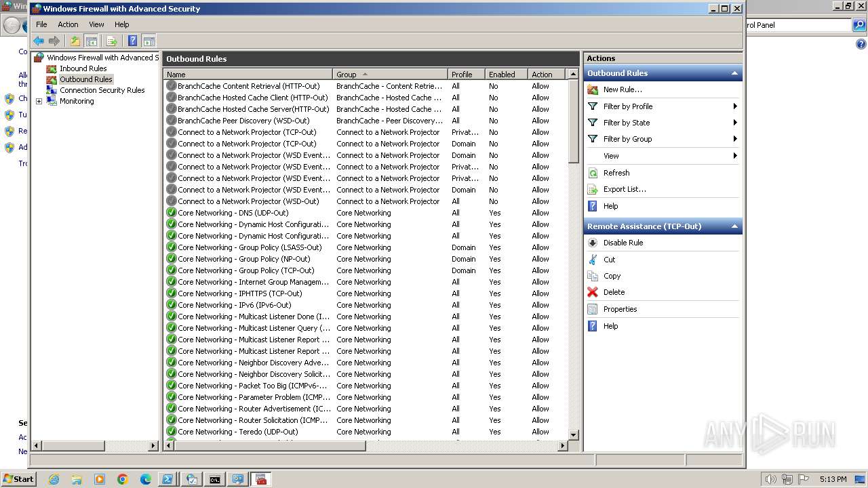Image resolution: width=868 pixels, height=488 pixels.
Task: Sort rules by the Profile column
Action: (x=467, y=75)
